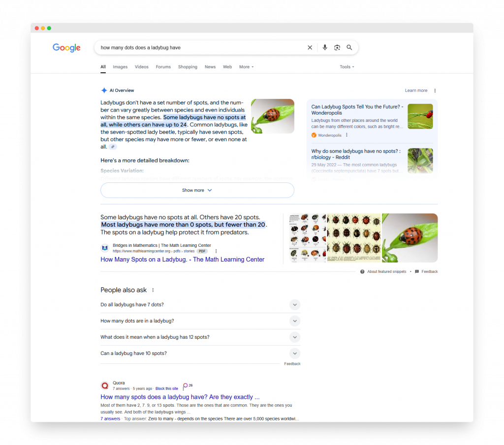This screenshot has width=504, height=445.
Task: Open featured snippet ladybug on leaf photo
Action: coord(410,238)
